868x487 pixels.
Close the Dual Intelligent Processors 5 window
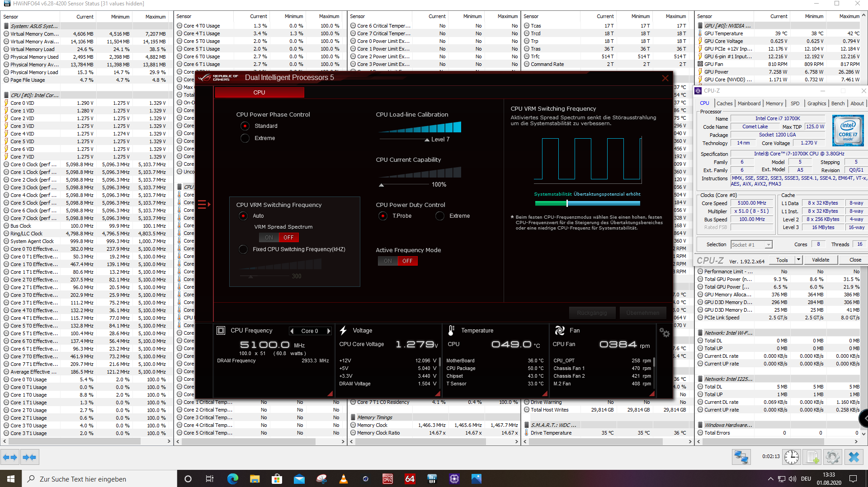click(665, 78)
